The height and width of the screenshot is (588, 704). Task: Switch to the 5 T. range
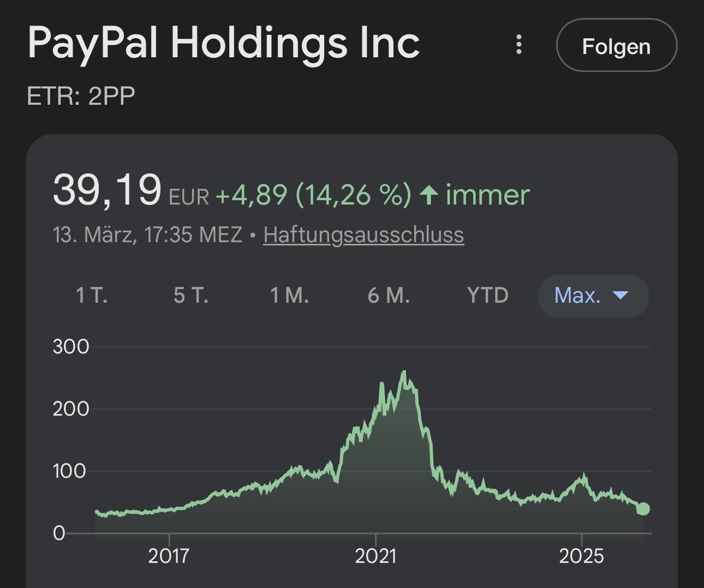pyautogui.click(x=191, y=296)
